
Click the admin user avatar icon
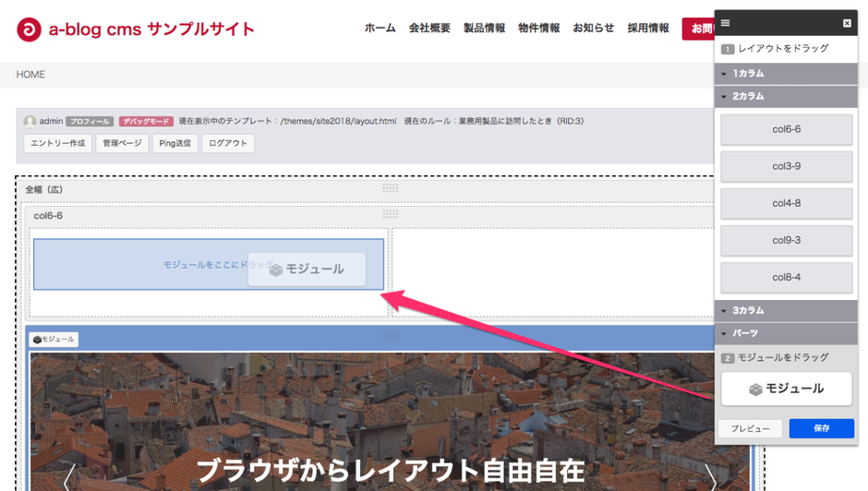pyautogui.click(x=30, y=122)
